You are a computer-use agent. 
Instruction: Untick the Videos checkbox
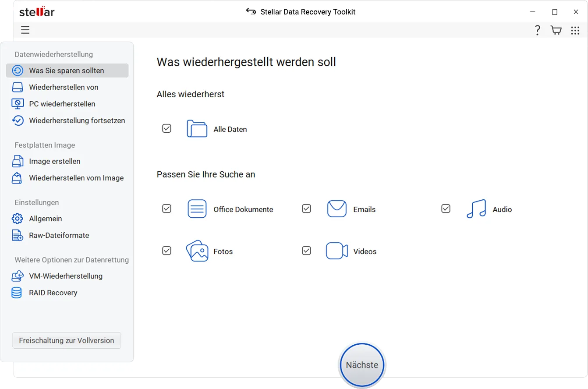306,251
